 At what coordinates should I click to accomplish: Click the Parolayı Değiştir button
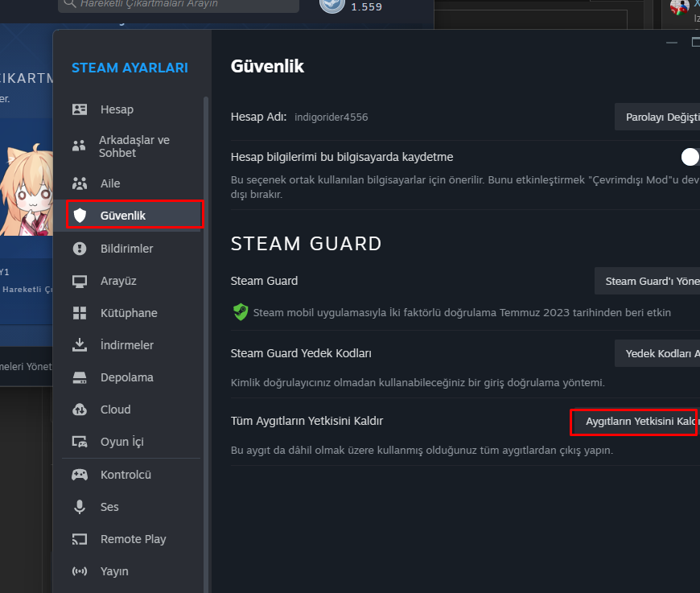657,117
